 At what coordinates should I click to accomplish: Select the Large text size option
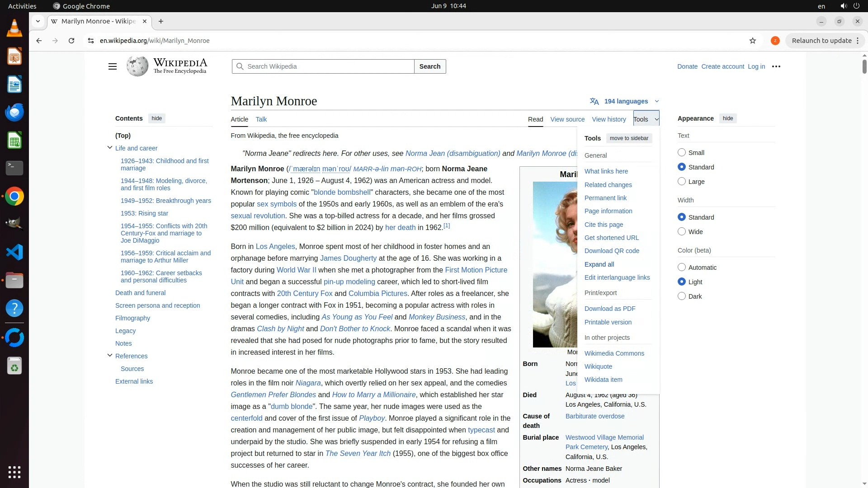coord(682,181)
